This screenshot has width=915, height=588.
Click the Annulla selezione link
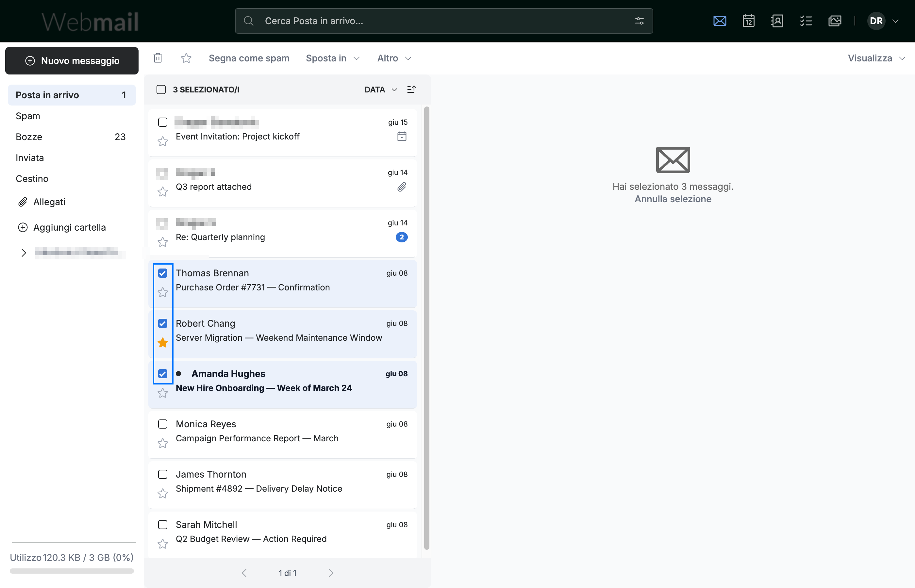pyautogui.click(x=673, y=199)
